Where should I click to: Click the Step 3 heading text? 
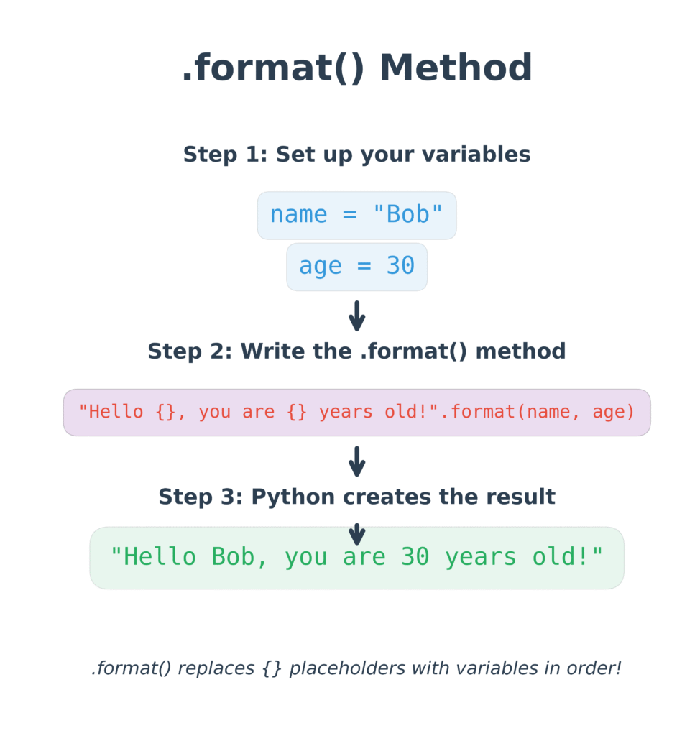pos(356,497)
